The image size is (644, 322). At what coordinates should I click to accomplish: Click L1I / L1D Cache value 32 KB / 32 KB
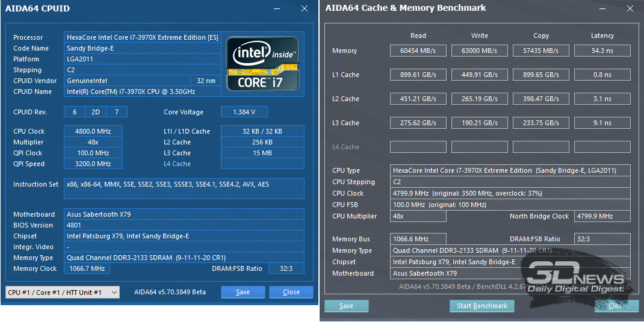(262, 131)
